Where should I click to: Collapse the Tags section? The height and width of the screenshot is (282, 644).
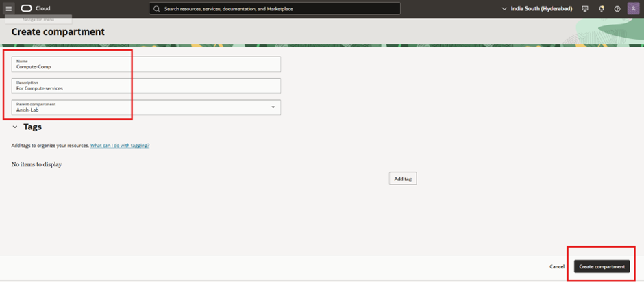15,127
